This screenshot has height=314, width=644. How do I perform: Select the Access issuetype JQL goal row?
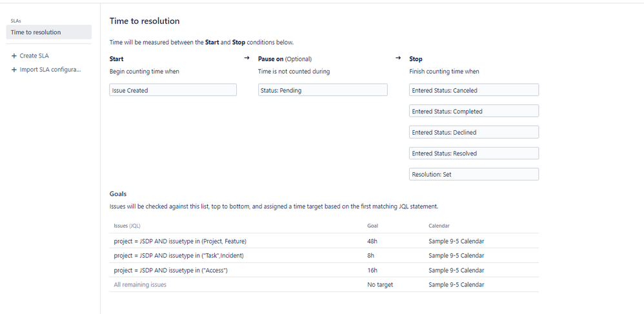point(170,270)
